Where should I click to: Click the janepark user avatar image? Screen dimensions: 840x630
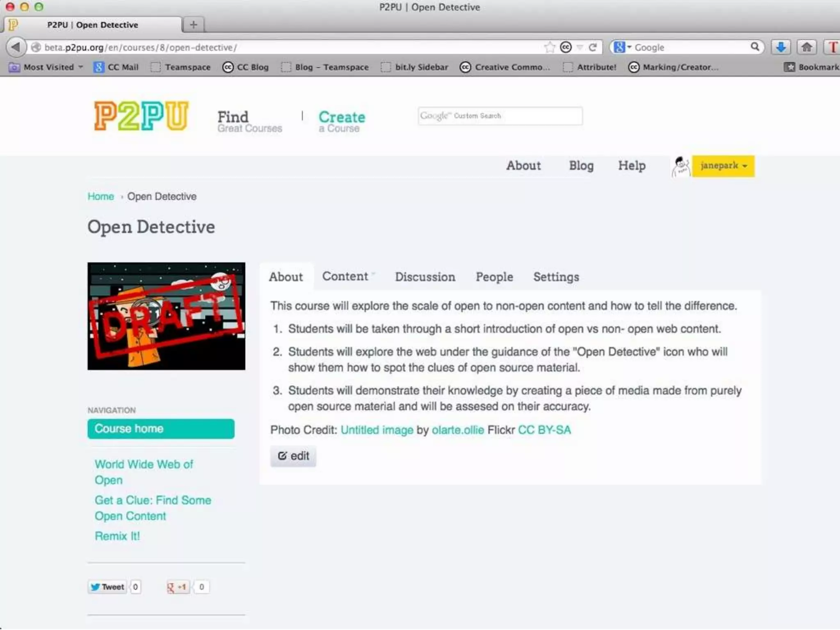pos(681,167)
